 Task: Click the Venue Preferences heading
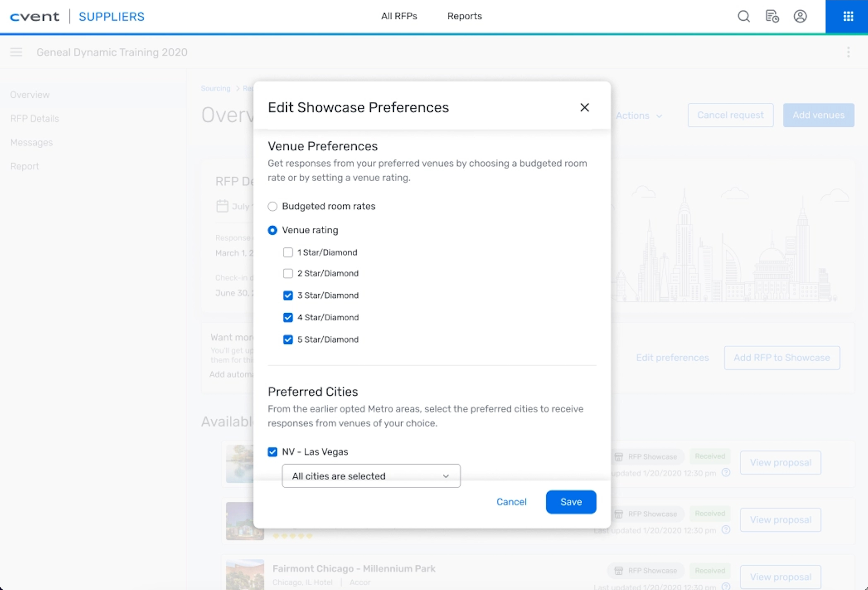(x=323, y=146)
